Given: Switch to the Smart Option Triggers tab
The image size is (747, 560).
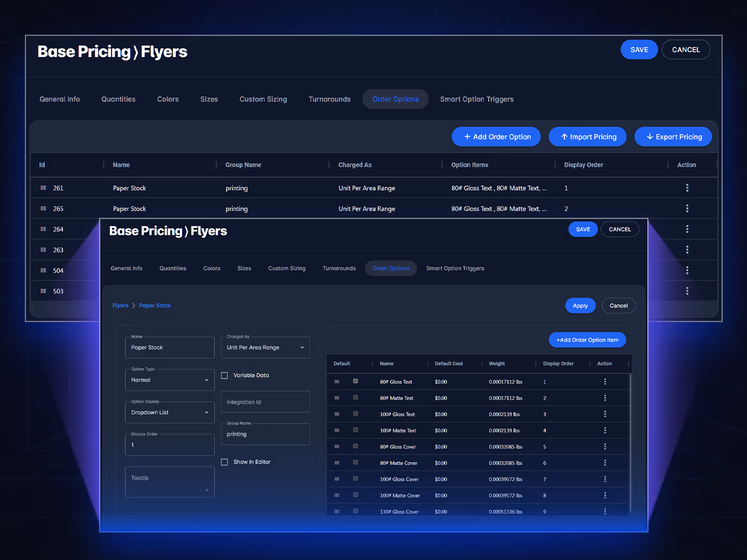Looking at the screenshot, I should pos(455,268).
